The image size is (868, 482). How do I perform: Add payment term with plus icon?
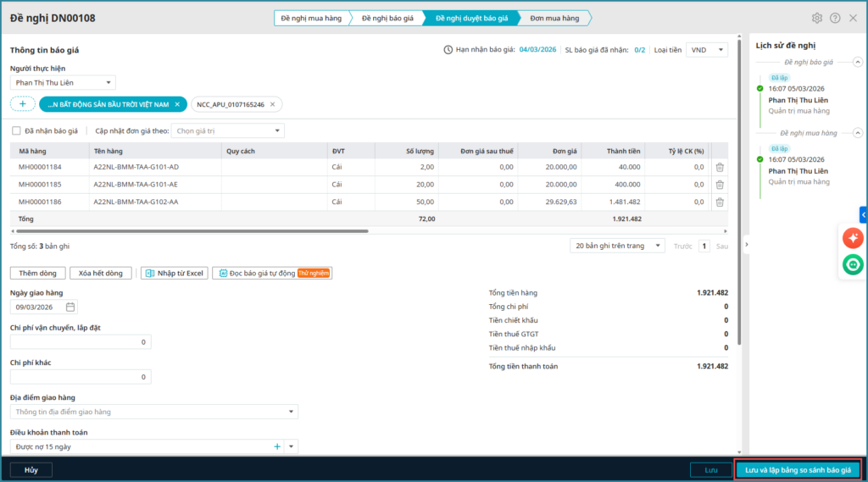tap(276, 446)
